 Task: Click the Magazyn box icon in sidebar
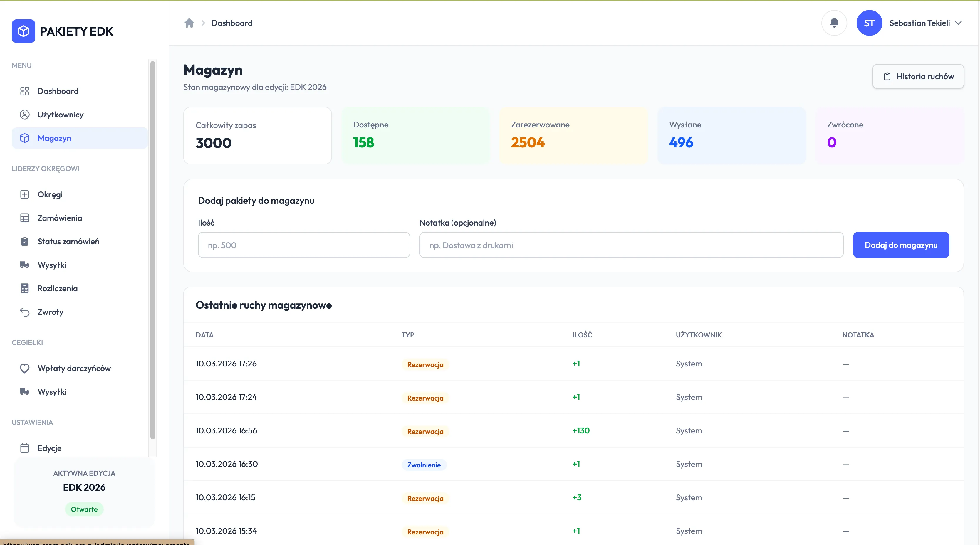point(25,138)
